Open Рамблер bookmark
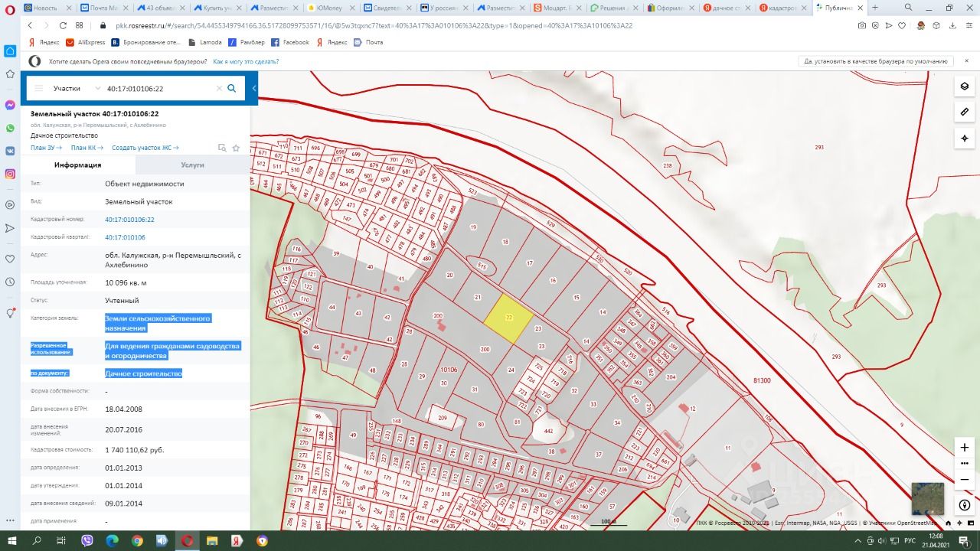 tap(247, 42)
